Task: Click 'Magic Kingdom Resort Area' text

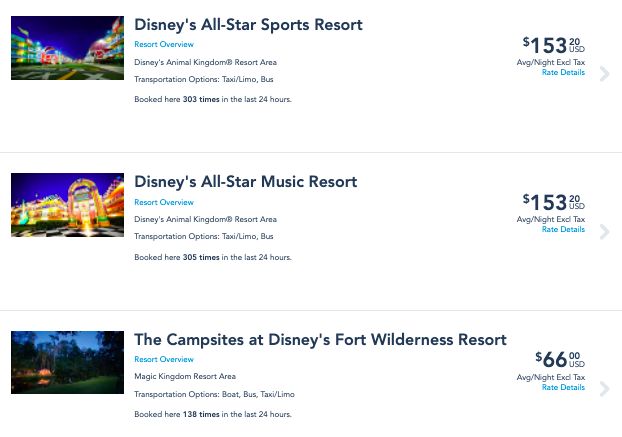Action: coord(185,376)
